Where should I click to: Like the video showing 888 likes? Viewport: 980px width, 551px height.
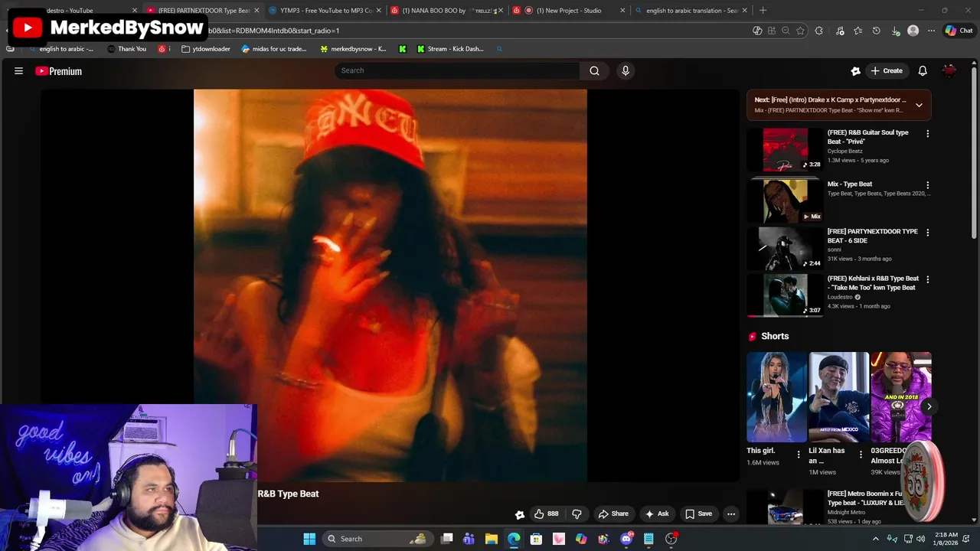(546, 514)
